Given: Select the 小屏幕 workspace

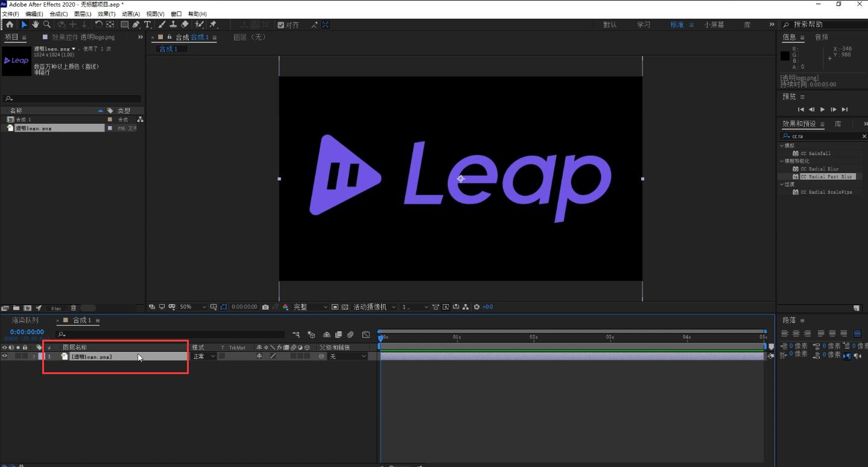Looking at the screenshot, I should click(714, 25).
